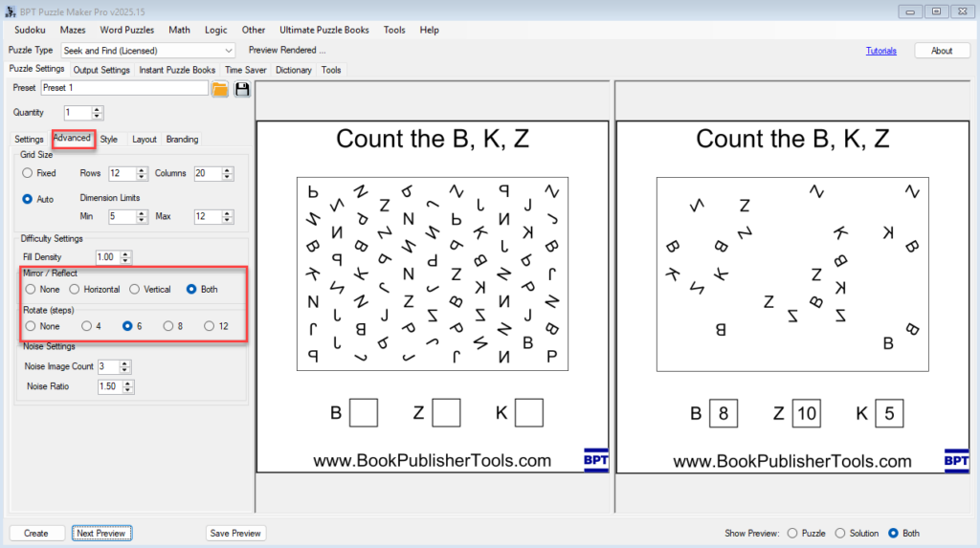Click the Create button
The image size is (980, 548).
click(x=36, y=533)
